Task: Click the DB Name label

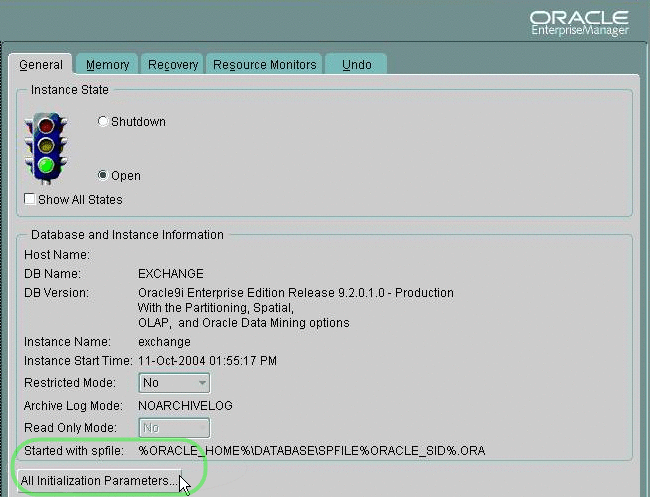Action: [53, 274]
